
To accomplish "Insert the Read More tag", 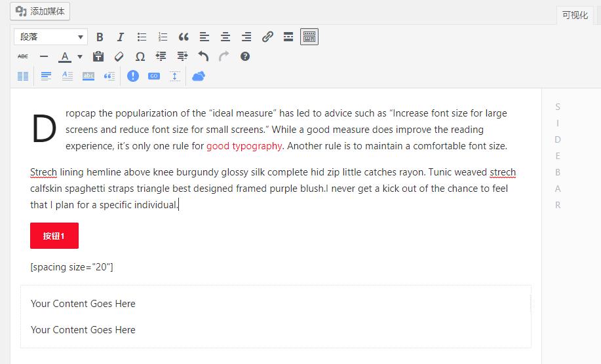I will pyautogui.click(x=288, y=37).
